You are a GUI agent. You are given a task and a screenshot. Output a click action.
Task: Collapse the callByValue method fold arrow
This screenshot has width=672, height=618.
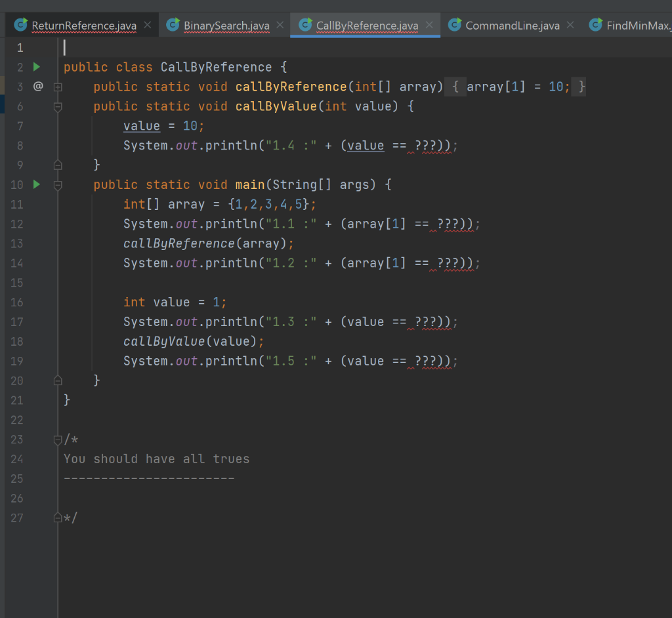[x=57, y=106]
